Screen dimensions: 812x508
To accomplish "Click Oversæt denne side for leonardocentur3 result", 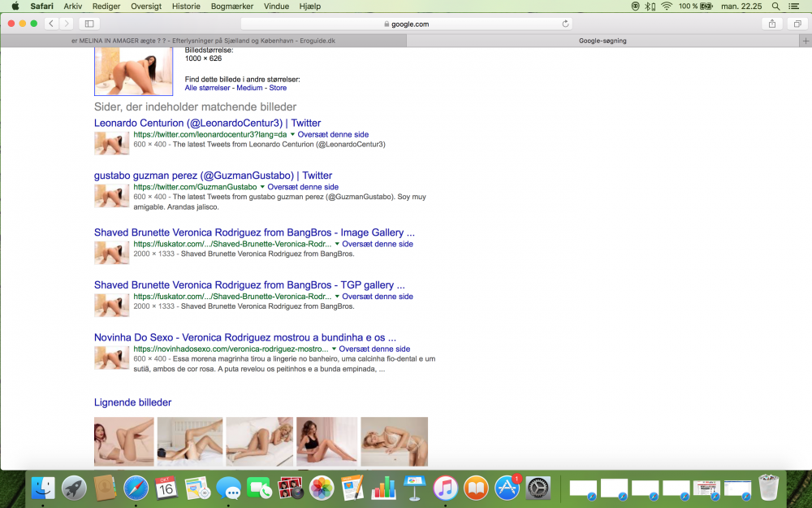I will coord(333,135).
